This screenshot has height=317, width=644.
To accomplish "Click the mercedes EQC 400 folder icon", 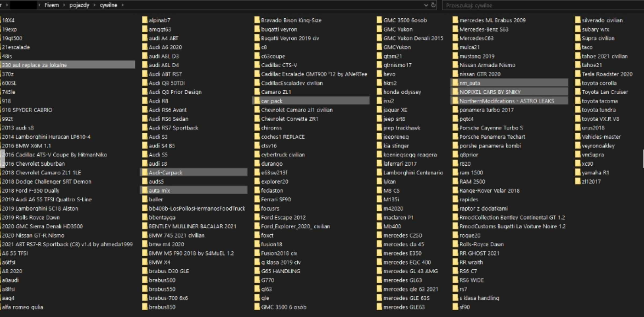I will click(x=379, y=262).
